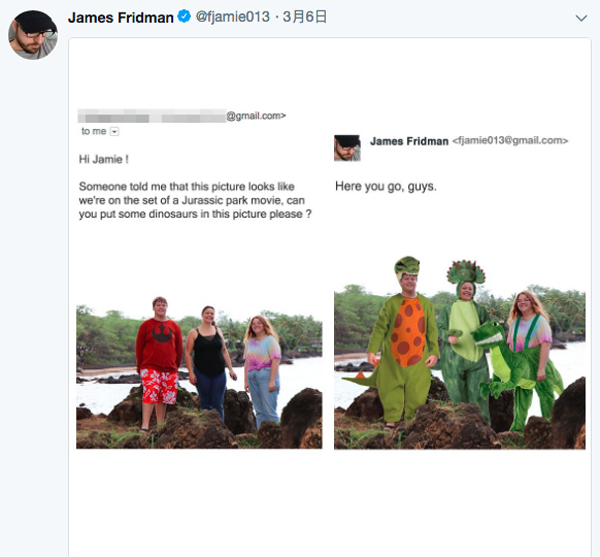The height and width of the screenshot is (557, 600).
Task: Open the tweet's 3月6日 date link
Action: [x=307, y=17]
